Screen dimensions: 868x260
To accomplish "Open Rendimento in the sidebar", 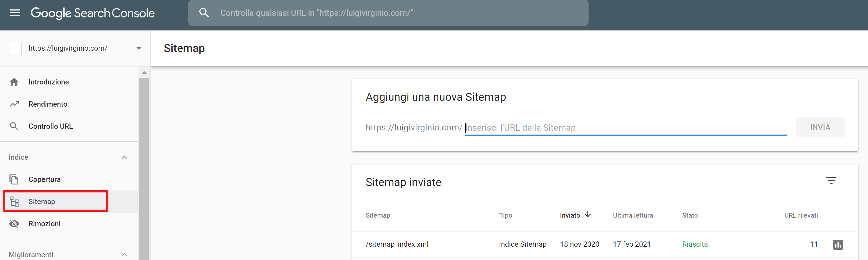I will tap(48, 104).
